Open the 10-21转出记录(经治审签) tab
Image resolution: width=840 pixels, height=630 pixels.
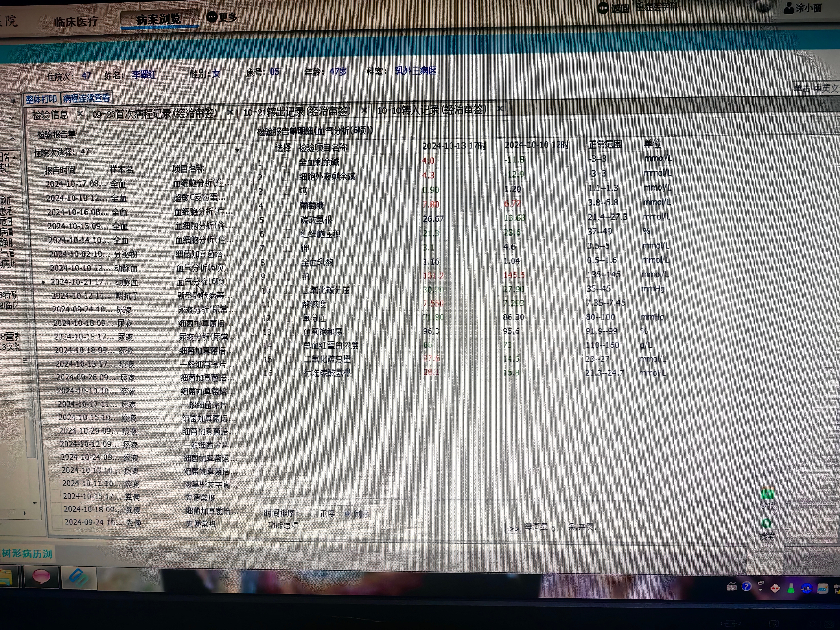pyautogui.click(x=297, y=111)
